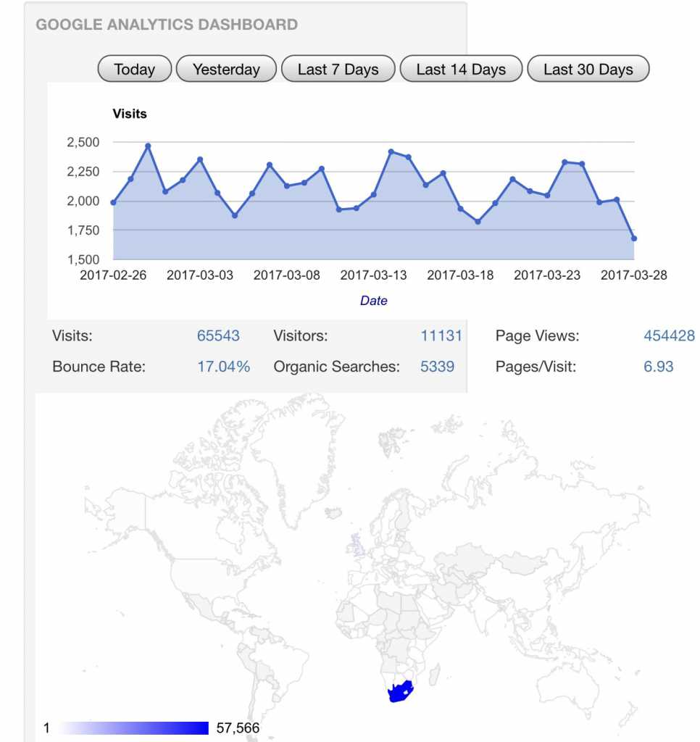Click the 2017-03-03 date axis label

point(200,275)
